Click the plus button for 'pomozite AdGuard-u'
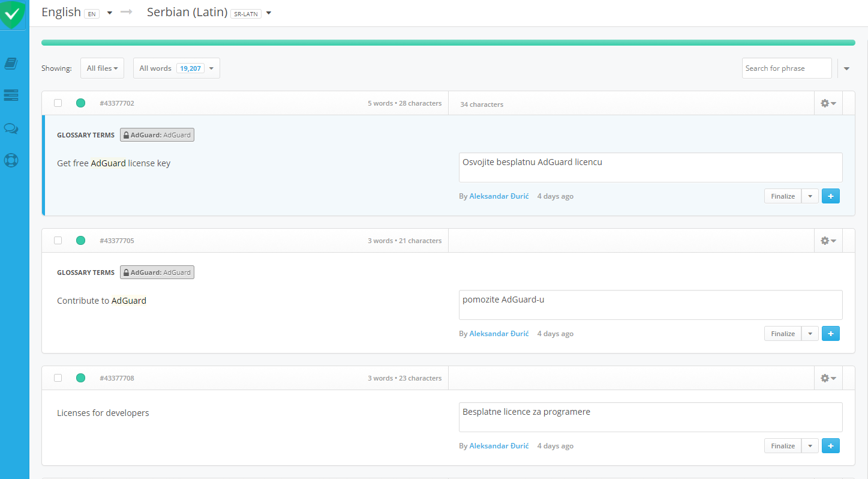868x479 pixels. click(x=830, y=334)
